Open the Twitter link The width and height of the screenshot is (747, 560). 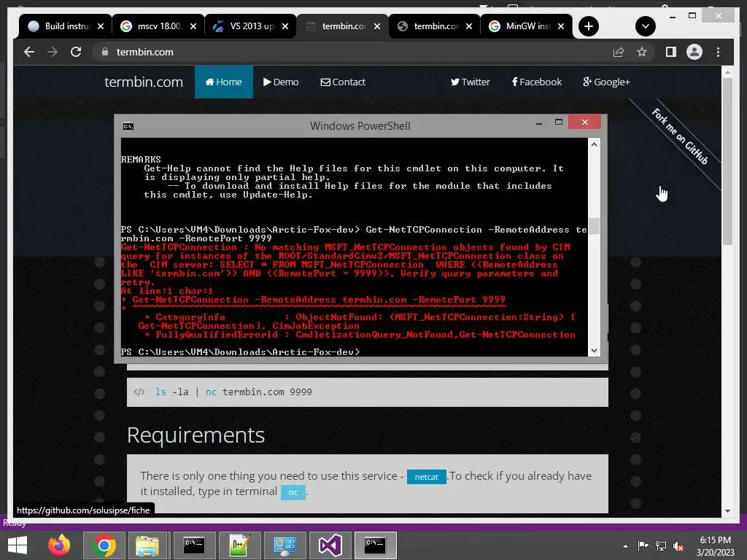[x=470, y=82]
